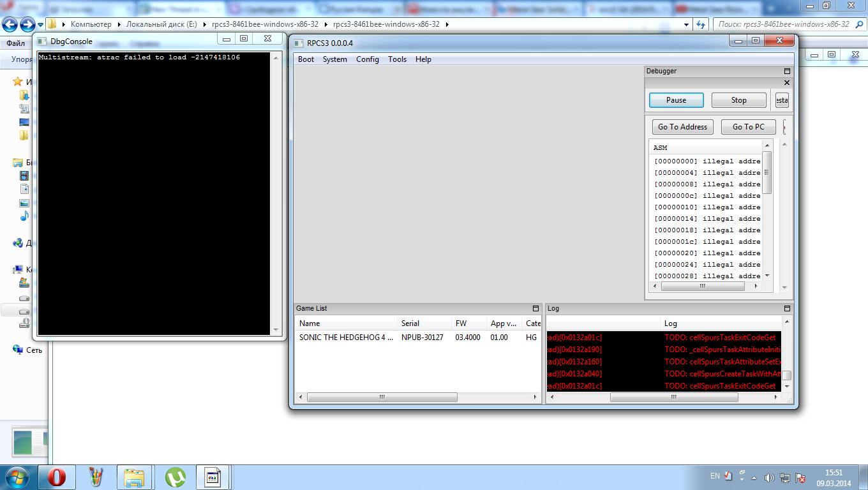Click the volume speaker tray icon
This screenshot has height=490, width=868.
(769, 477)
